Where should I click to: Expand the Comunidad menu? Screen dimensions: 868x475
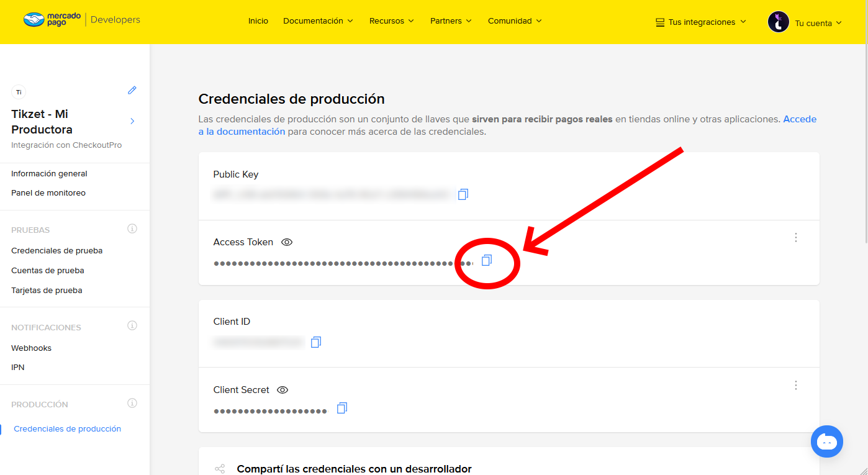515,20
